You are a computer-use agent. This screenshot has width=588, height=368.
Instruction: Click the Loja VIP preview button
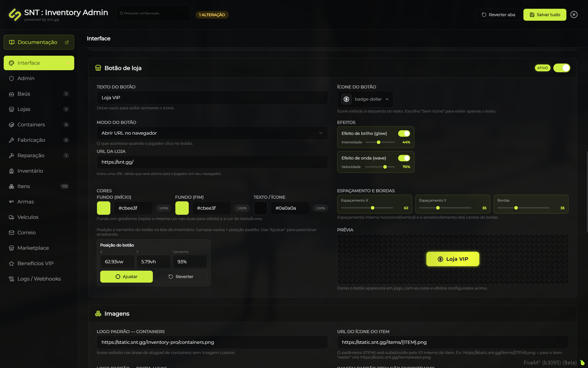coord(453,259)
